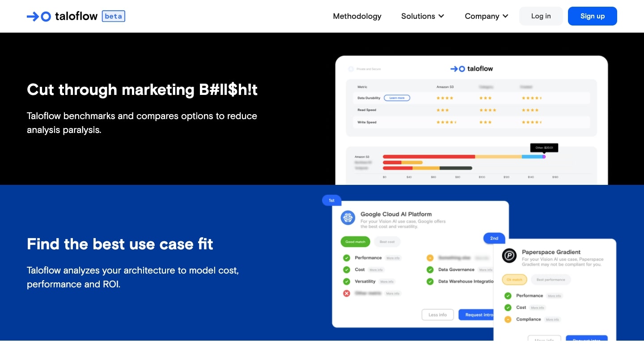Click the Sign up button
The width and height of the screenshot is (644, 346).
tap(593, 16)
